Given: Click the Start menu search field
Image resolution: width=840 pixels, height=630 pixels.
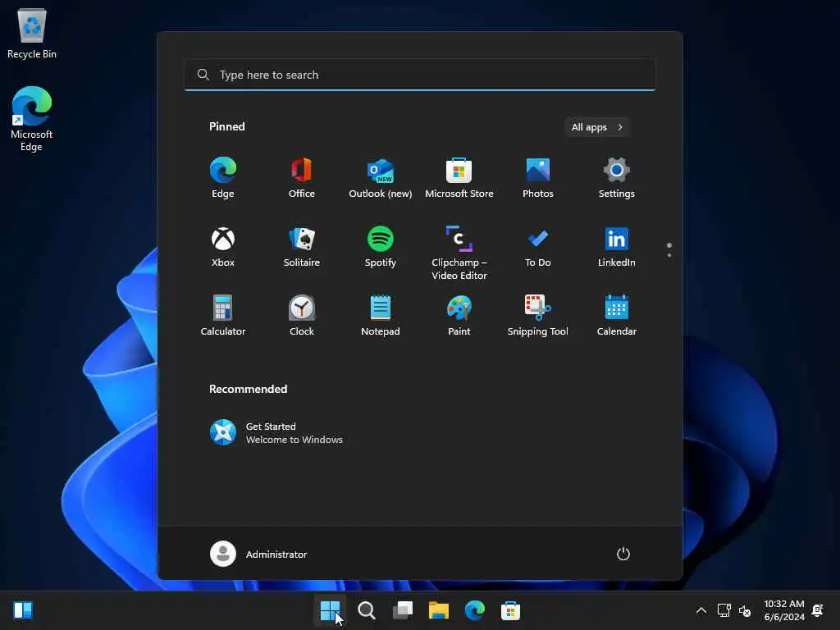Looking at the screenshot, I should point(419,75).
